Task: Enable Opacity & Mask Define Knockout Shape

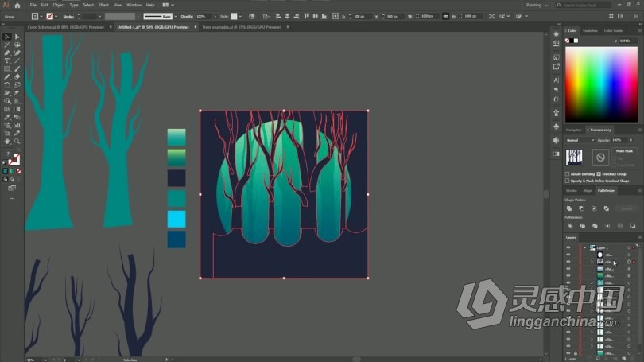Action: point(567,181)
